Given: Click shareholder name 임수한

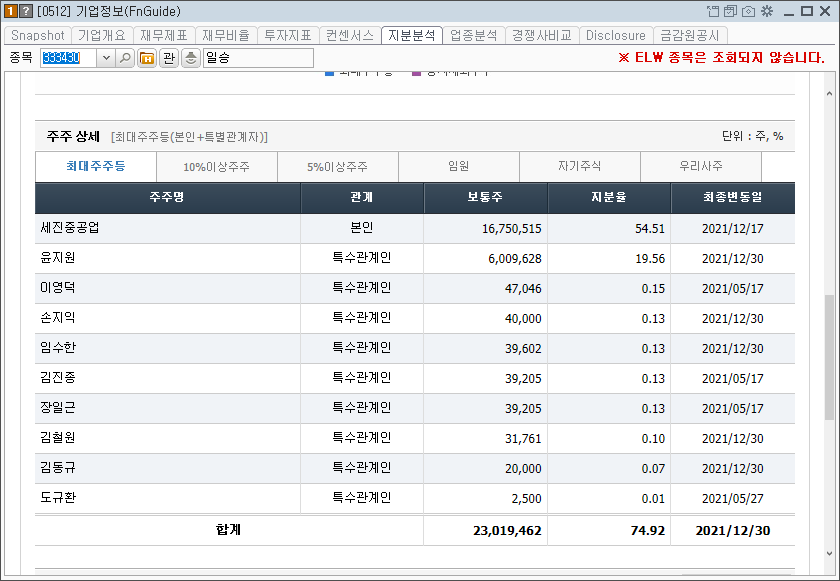Looking at the screenshot, I should (x=58, y=348).
